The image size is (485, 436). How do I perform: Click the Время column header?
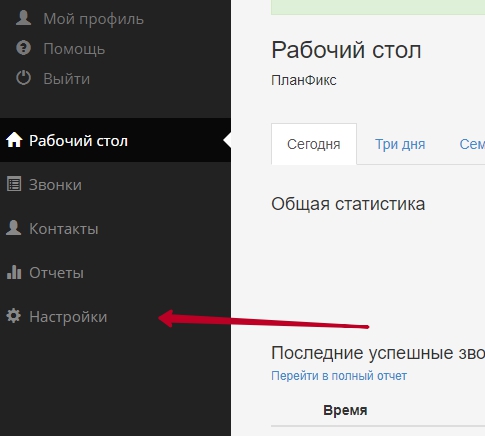[x=345, y=410]
